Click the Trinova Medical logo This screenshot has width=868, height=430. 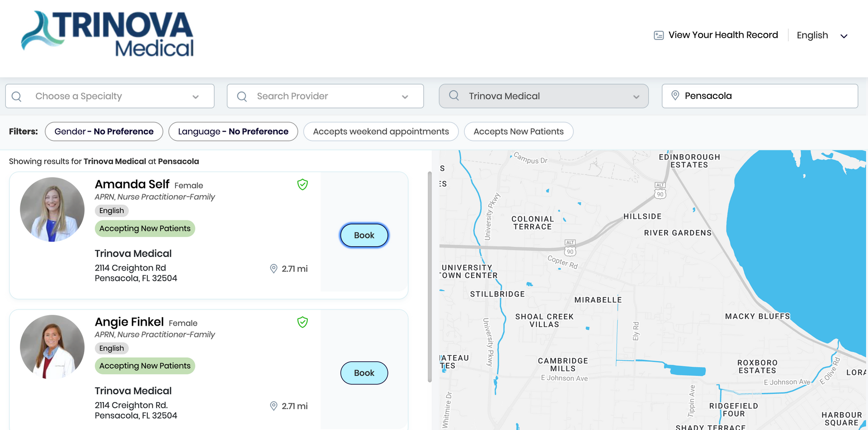point(108,34)
